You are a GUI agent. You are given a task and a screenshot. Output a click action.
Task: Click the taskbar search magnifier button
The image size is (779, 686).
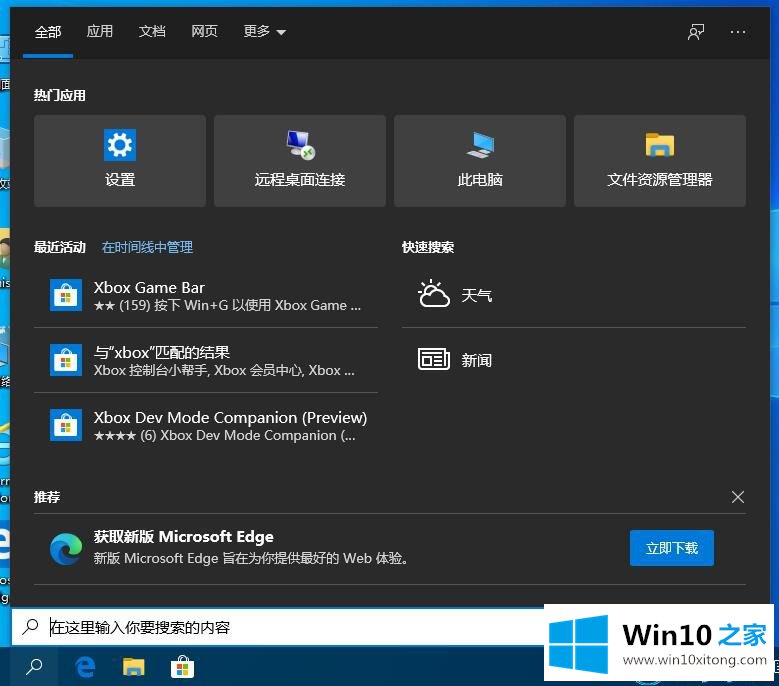point(34,667)
